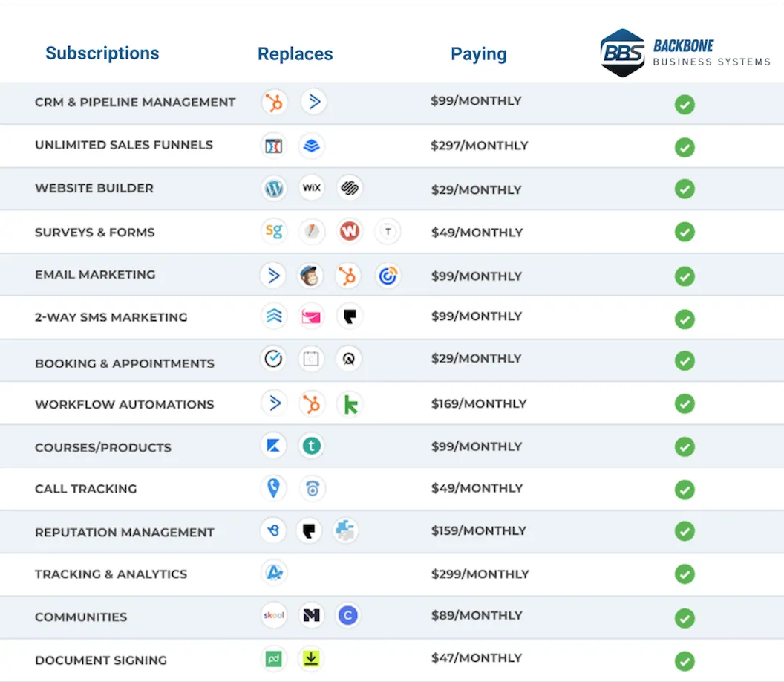Click the blue B icon in Reputation Management row
This screenshot has height=682, width=784.
click(273, 530)
